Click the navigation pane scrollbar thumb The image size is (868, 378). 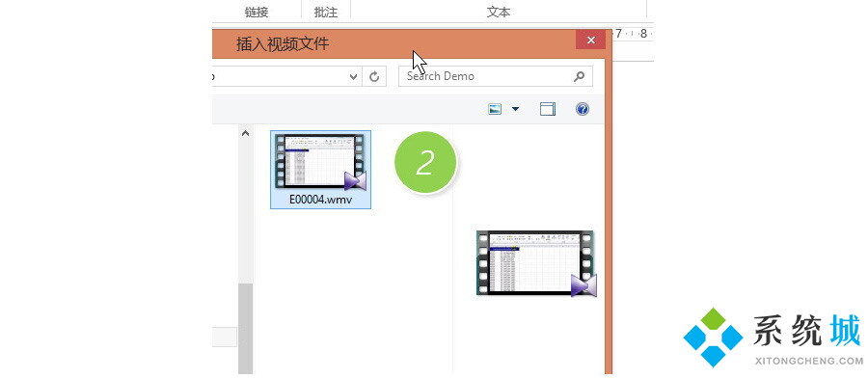tap(246, 329)
